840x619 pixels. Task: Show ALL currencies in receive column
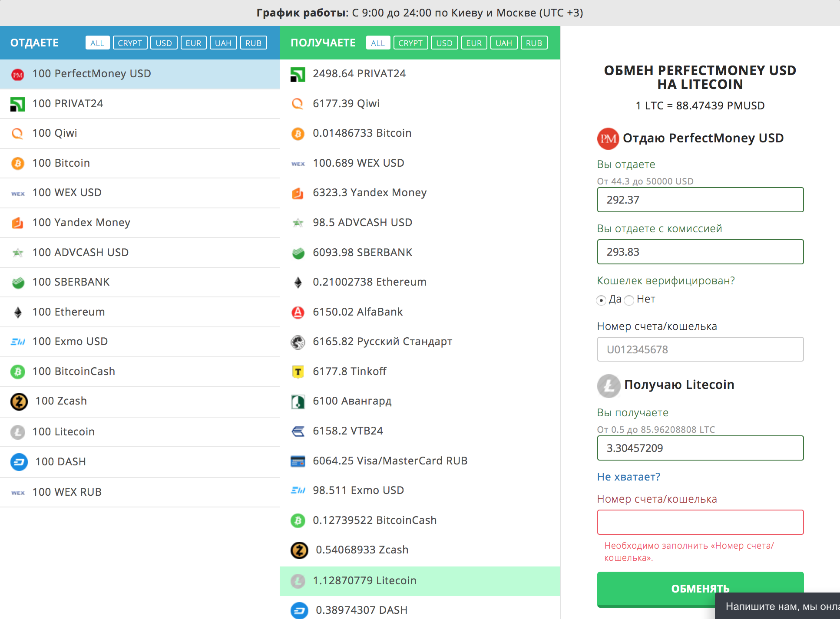pos(378,43)
